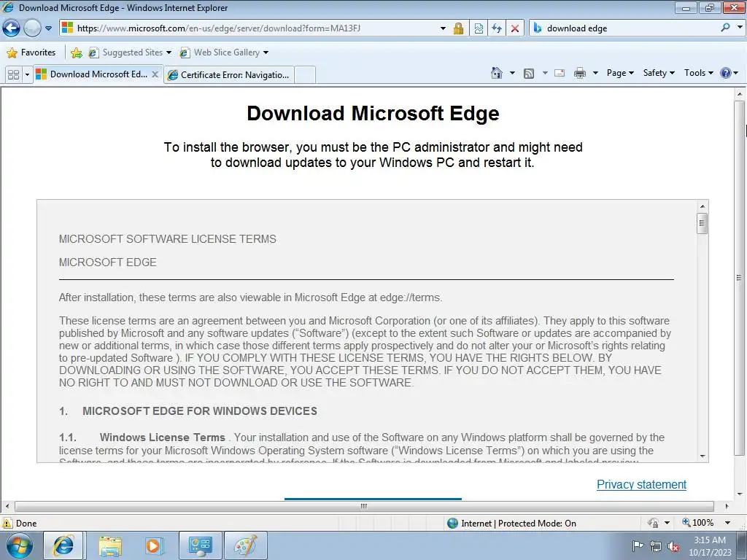Refresh the page with the Refresh icon
Screen dimensions: 747x560
point(497,28)
